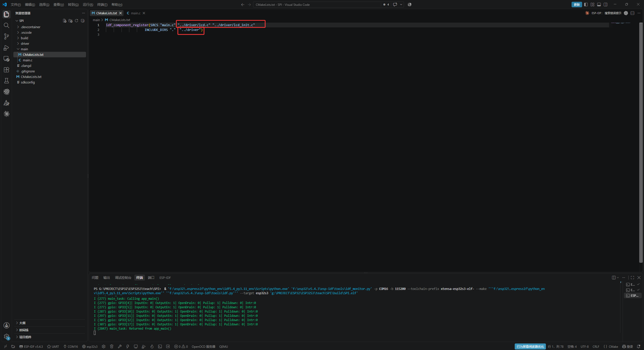The image size is (644, 350).
Task: Open the Testing flask view
Action: coord(7,81)
